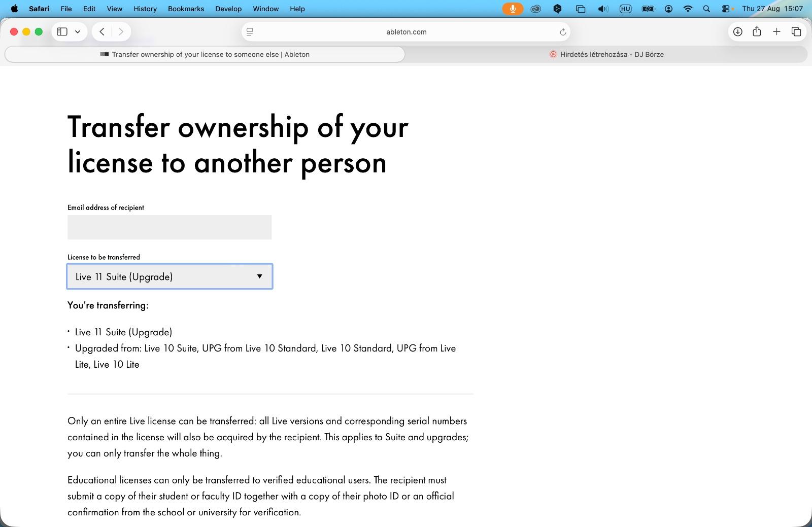Click the Apple menu logo
This screenshot has width=812, height=527.
pos(14,9)
